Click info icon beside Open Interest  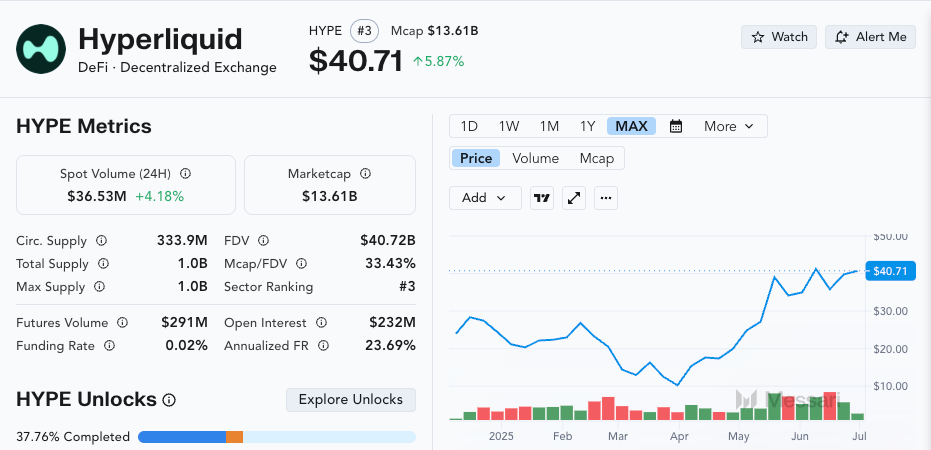click(321, 323)
